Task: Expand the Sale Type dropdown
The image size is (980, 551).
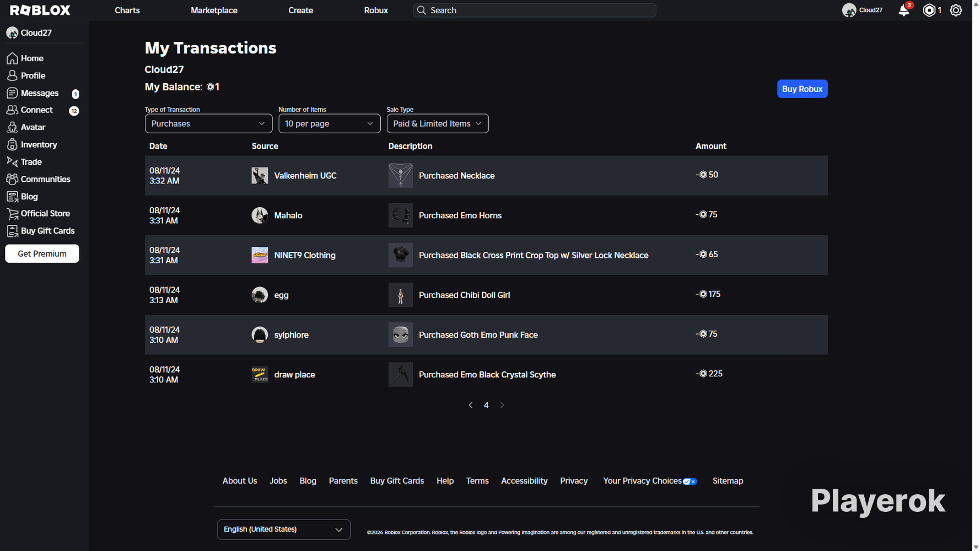Action: tap(438, 123)
